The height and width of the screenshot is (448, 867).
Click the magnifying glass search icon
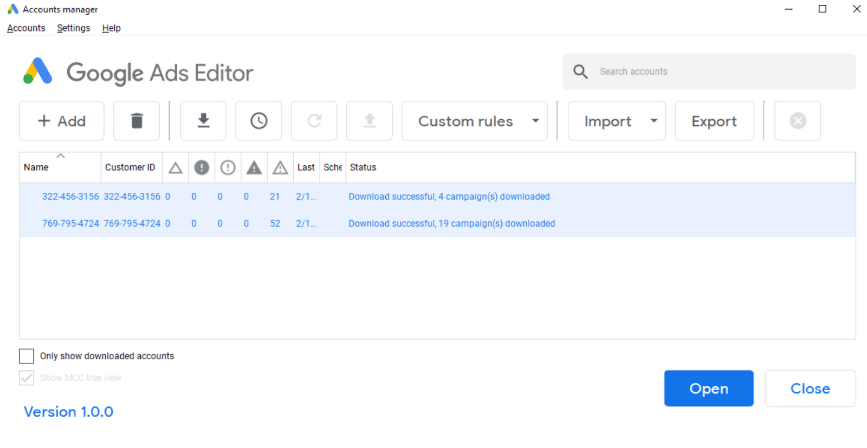581,72
